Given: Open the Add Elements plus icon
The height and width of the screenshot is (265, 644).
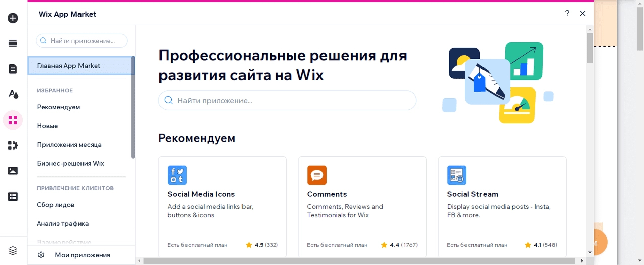Looking at the screenshot, I should tap(13, 18).
